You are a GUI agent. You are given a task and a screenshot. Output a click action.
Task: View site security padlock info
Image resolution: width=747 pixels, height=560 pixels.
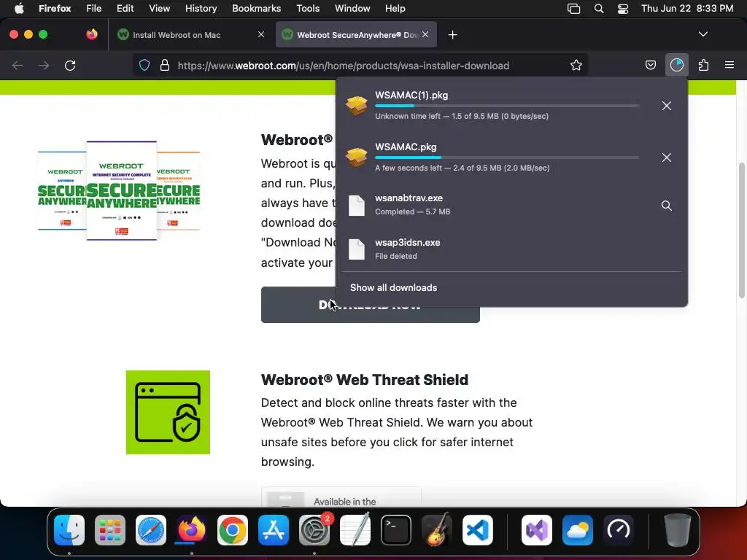tap(165, 65)
